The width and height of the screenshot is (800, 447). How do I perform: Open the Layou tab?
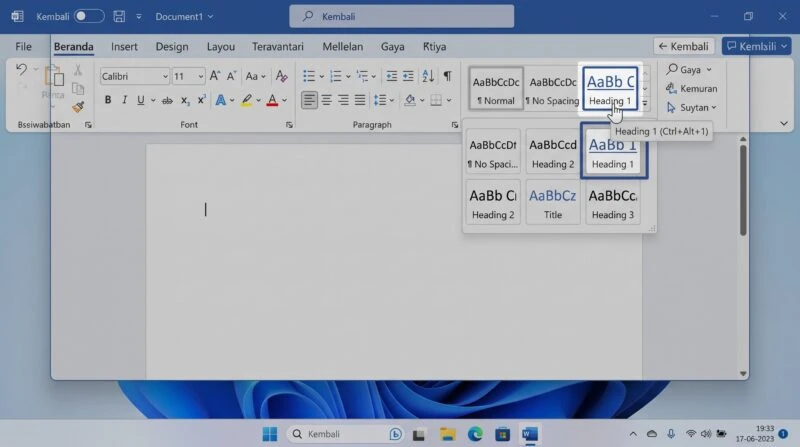[x=220, y=46]
